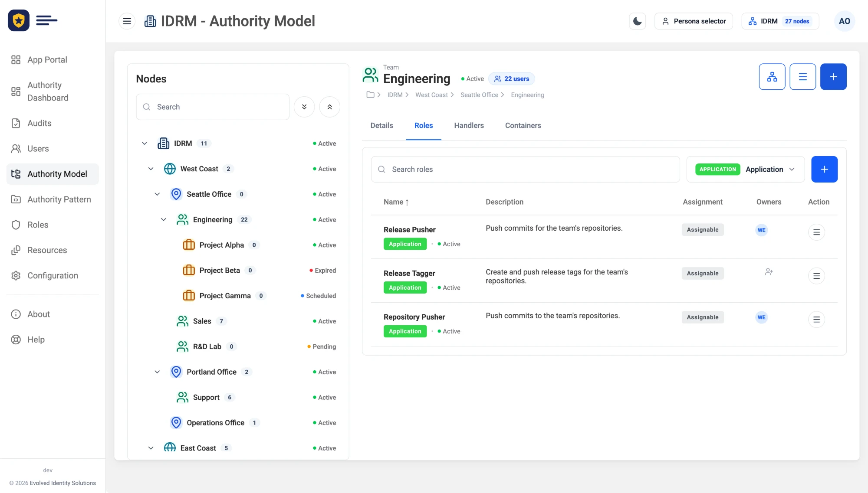Collapse the Seattle Office node chevron
The height and width of the screenshot is (493, 868).
tap(157, 194)
